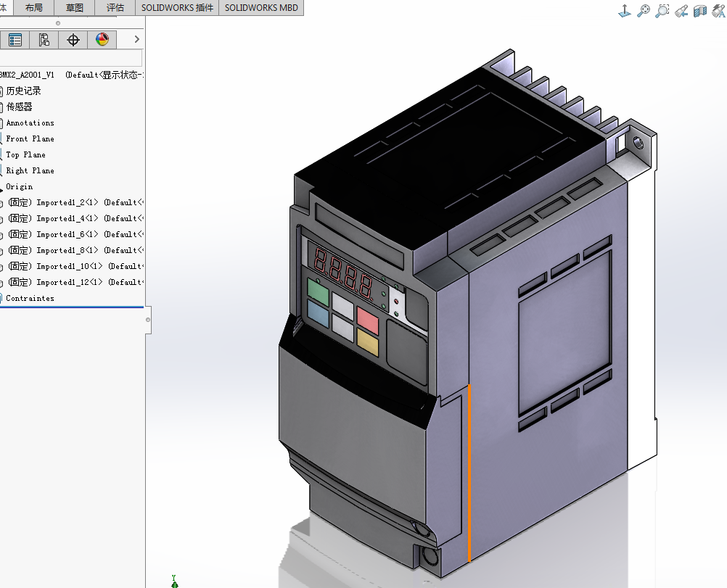Screen dimensions: 727x588
Task: Open the Normal To view orientation tool
Action: point(625,11)
